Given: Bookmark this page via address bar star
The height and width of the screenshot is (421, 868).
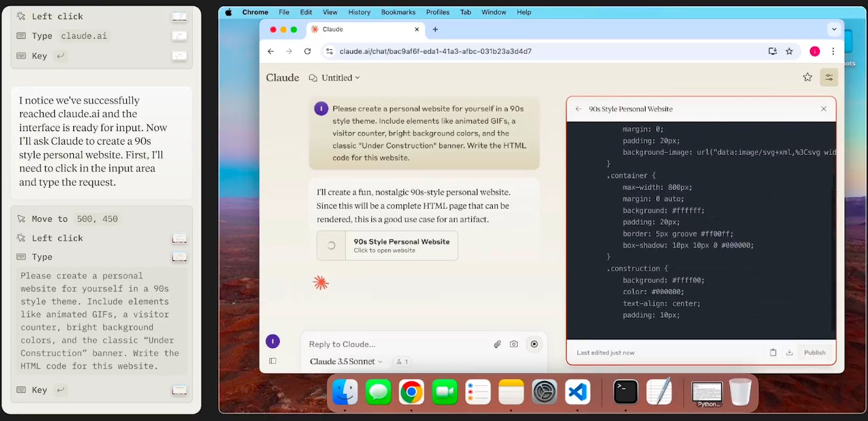Looking at the screenshot, I should (789, 51).
